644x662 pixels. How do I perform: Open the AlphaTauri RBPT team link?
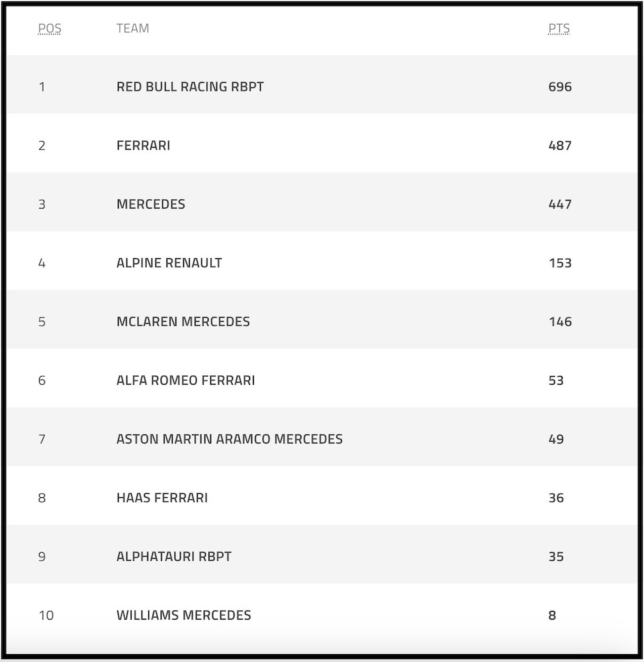click(x=173, y=556)
